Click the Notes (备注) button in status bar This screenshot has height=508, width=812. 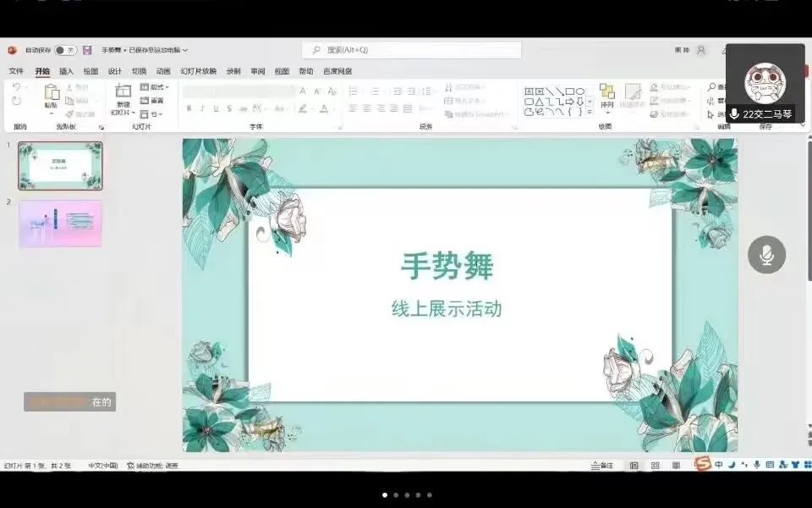tap(603, 466)
